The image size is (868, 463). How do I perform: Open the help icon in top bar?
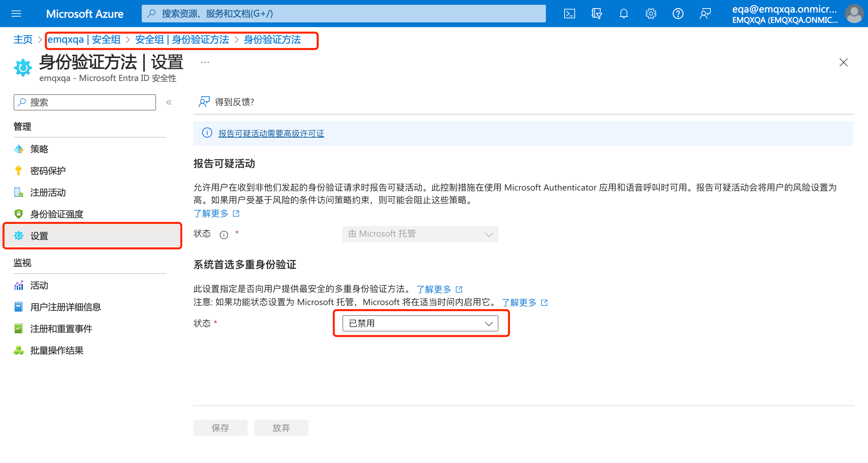[678, 14]
